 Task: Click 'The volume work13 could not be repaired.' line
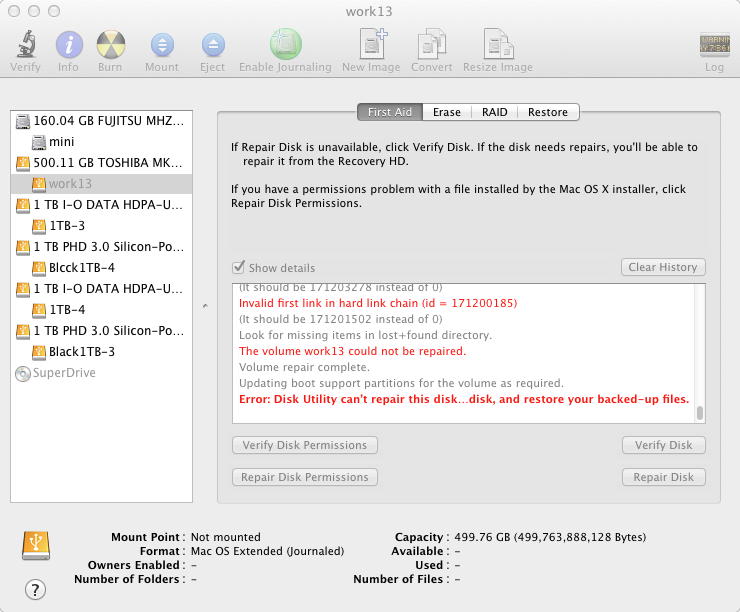352,351
